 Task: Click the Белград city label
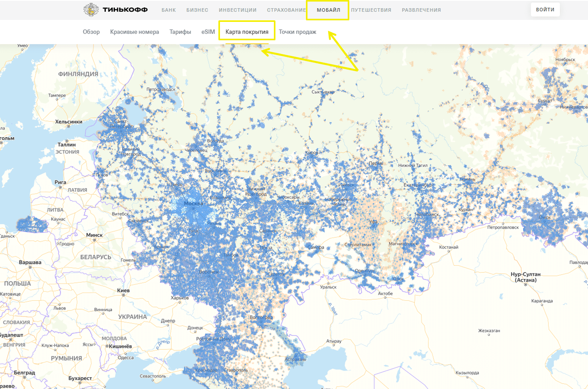pyautogui.click(x=24, y=373)
